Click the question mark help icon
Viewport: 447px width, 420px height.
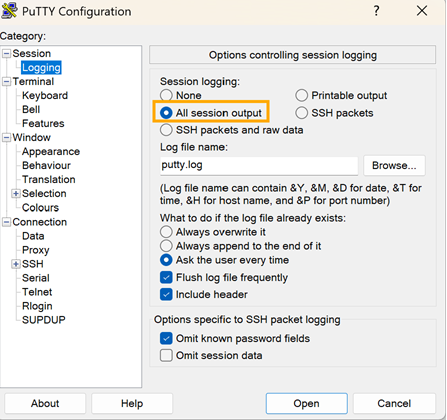(376, 11)
